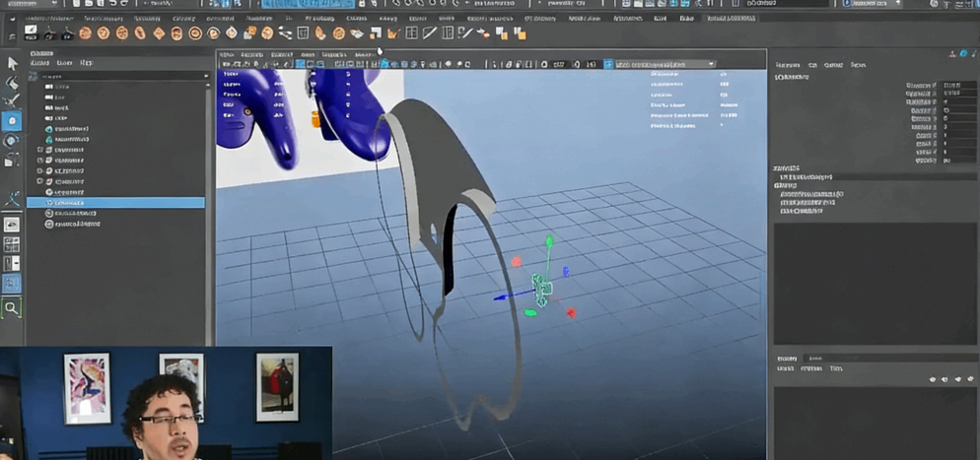Image resolution: width=980 pixels, height=460 pixels.
Task: Open the Layers menu in Layer Editor
Action: 787,368
